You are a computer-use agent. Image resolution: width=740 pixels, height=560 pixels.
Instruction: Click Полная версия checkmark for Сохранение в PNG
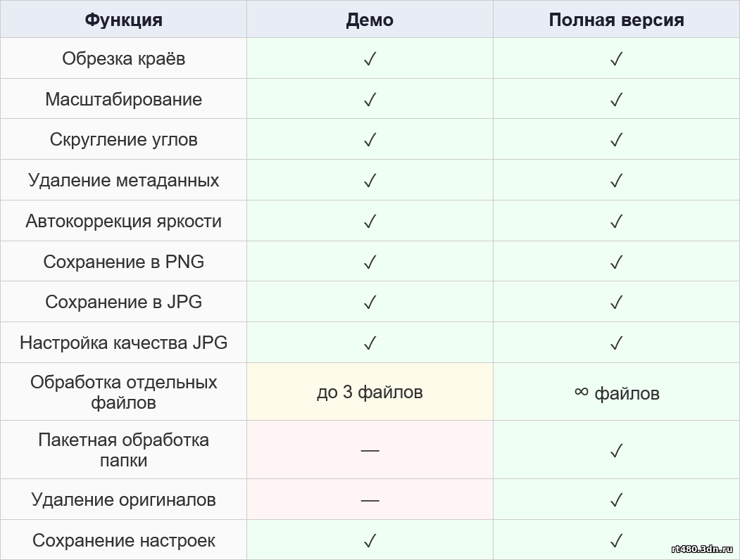pyautogui.click(x=616, y=262)
